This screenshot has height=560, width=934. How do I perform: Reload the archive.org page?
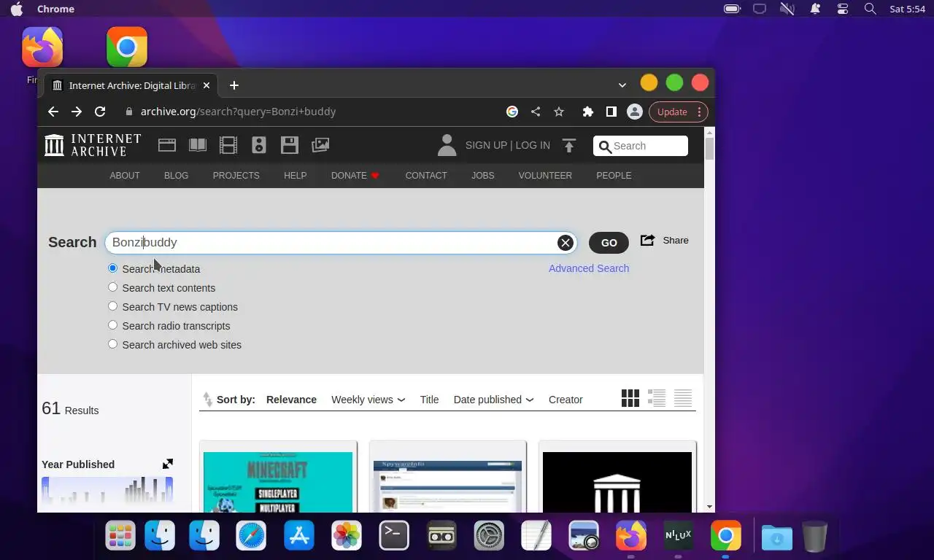click(100, 112)
